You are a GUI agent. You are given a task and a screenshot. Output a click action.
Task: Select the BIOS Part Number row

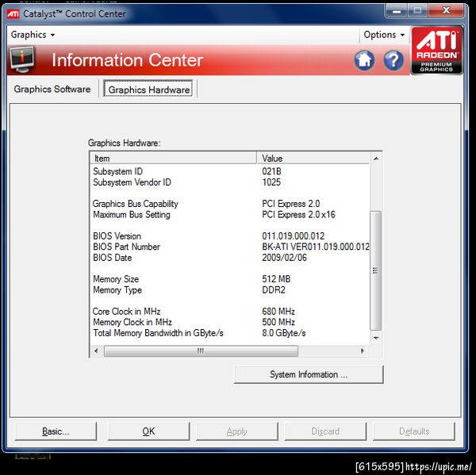click(x=230, y=247)
